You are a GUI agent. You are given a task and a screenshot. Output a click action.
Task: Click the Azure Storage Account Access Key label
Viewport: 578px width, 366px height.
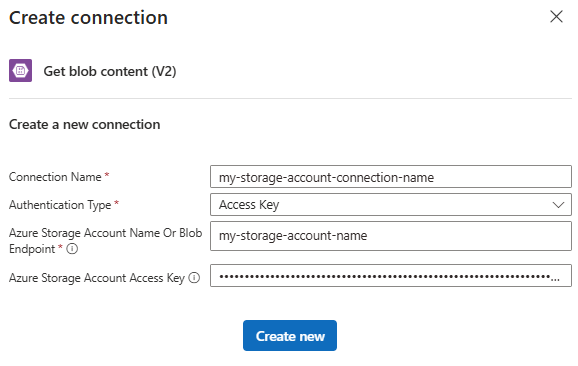pyautogui.click(x=97, y=278)
